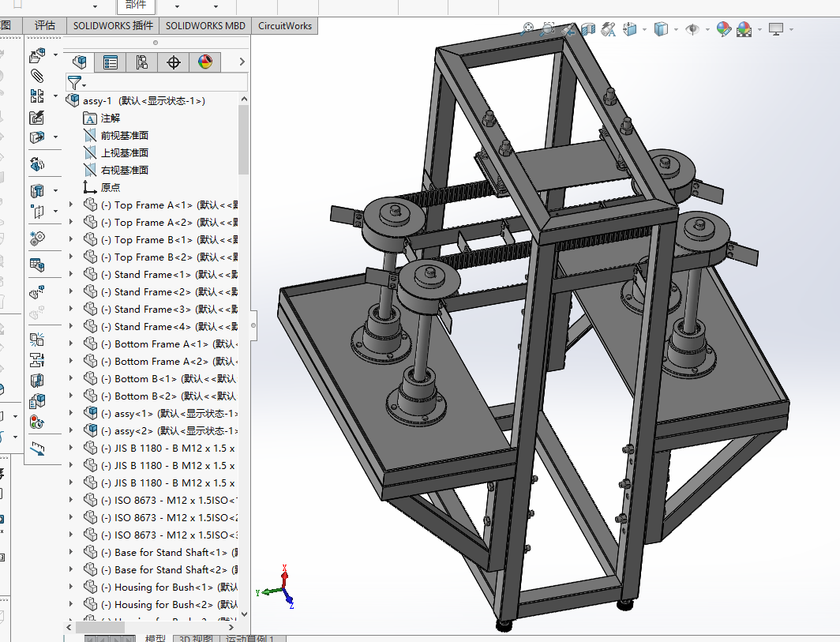This screenshot has height=642, width=840.
Task: Expand more manager tabs with arrow
Action: point(242,62)
